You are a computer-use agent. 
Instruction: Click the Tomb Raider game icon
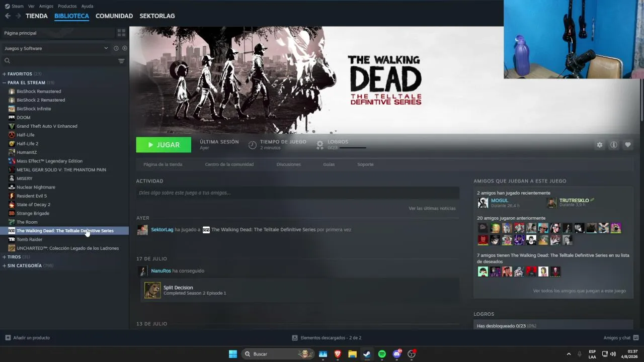tap(12, 239)
